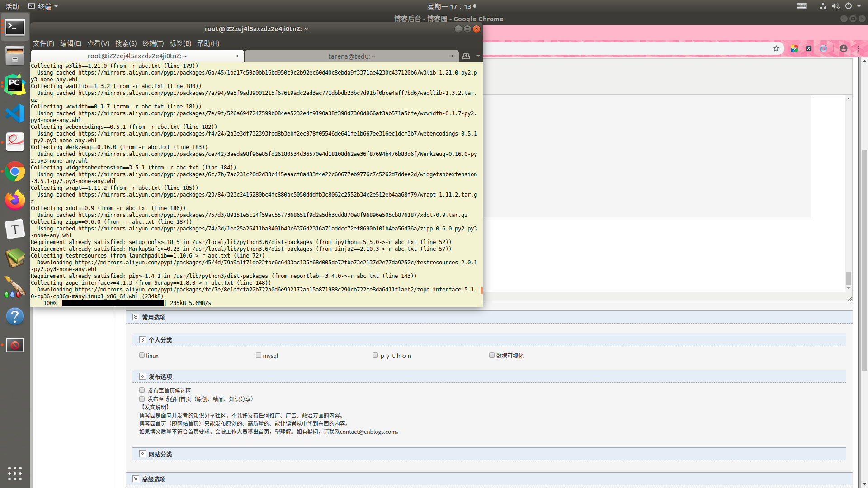
Task: Open the Chrome profile avatar icon
Action: point(844,48)
